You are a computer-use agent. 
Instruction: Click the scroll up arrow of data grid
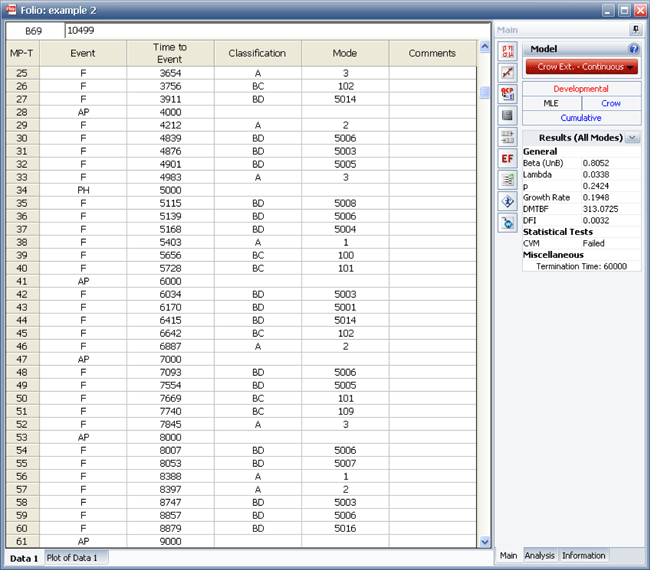click(485, 46)
